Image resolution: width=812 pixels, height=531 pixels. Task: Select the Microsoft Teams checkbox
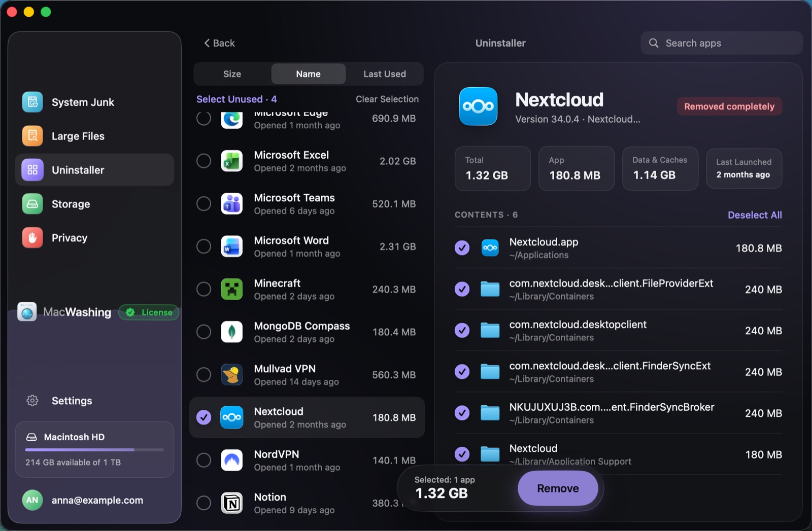(x=204, y=204)
